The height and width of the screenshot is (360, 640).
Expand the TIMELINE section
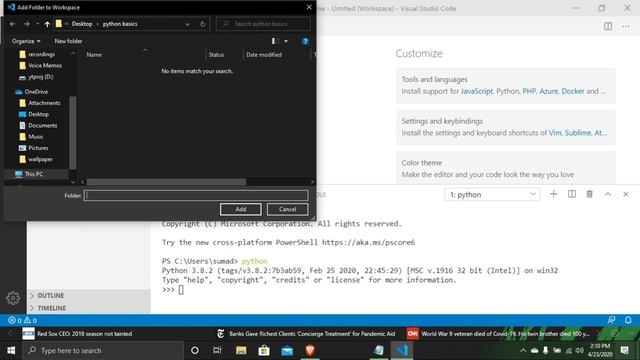pyautogui.click(x=89, y=308)
